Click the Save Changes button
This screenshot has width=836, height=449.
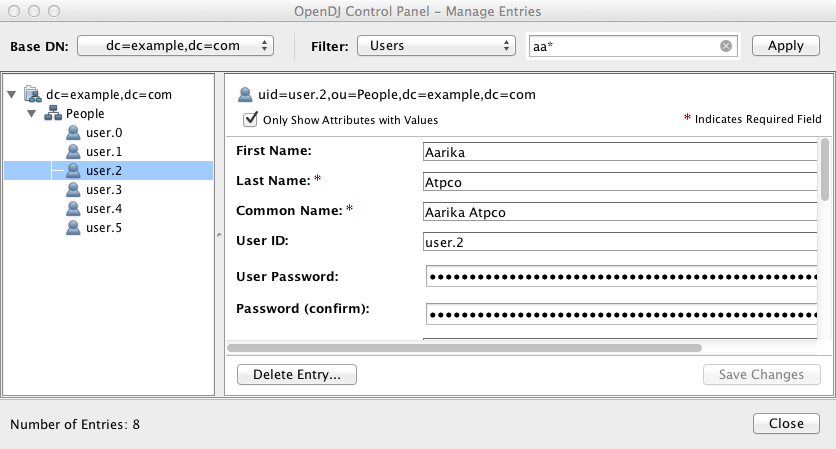(x=761, y=374)
